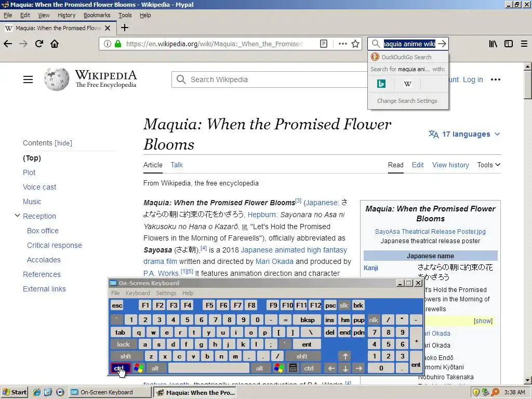Screen dimensions: 532x399
Task: Toggle the browser sidebar icon
Action: (509, 44)
